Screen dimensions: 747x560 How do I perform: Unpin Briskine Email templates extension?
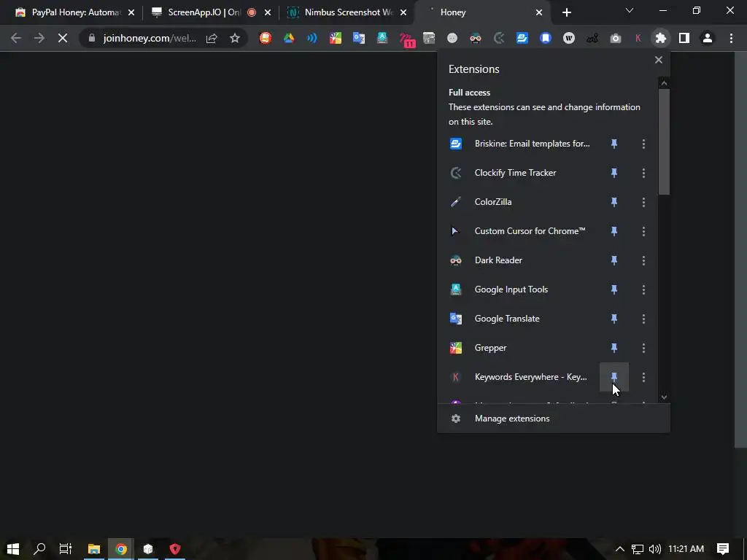(x=614, y=144)
